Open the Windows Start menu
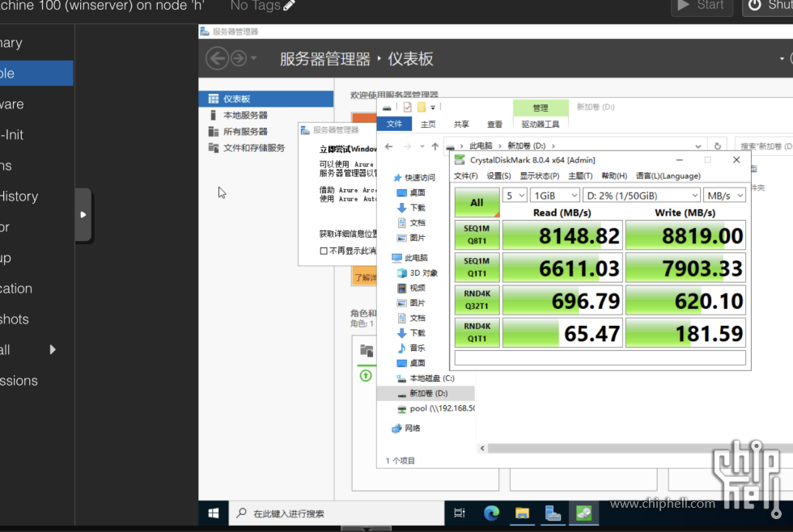 [214, 513]
